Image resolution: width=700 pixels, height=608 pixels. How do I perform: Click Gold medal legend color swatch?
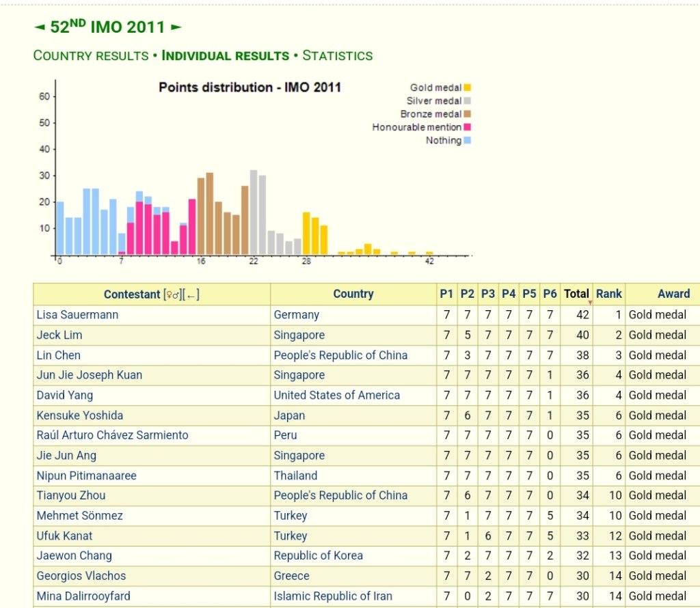tap(468, 87)
